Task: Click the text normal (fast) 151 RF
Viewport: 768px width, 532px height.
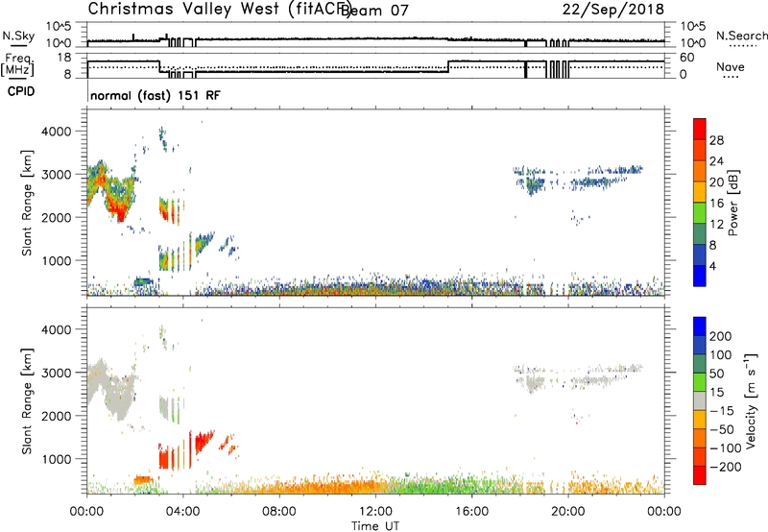Action: [156, 95]
